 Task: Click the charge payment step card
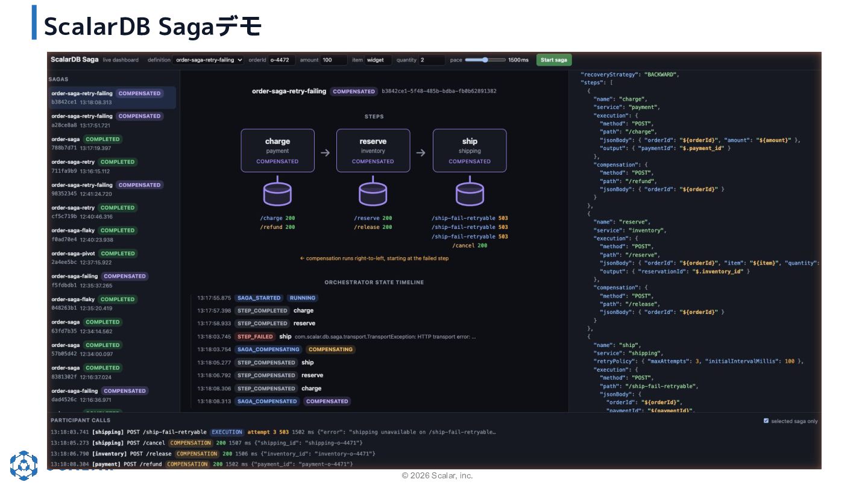pos(277,151)
